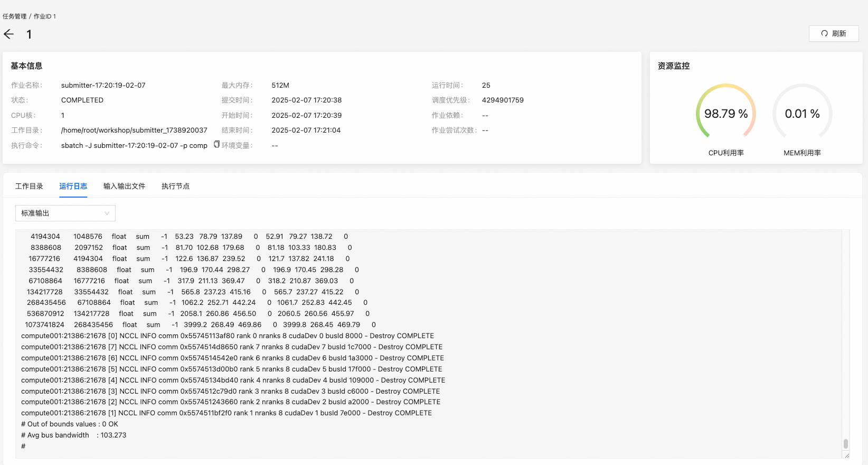
Task: Click the rank 0 Destroy COMPLETE log line
Action: coord(228,336)
